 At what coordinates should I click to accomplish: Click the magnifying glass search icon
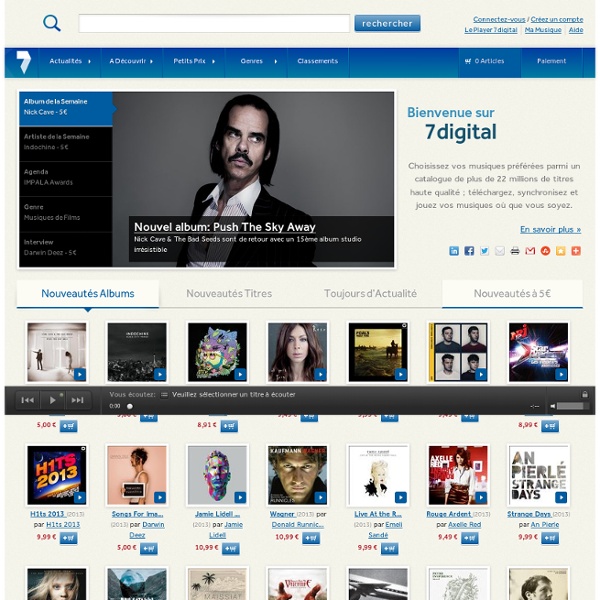click(52, 23)
